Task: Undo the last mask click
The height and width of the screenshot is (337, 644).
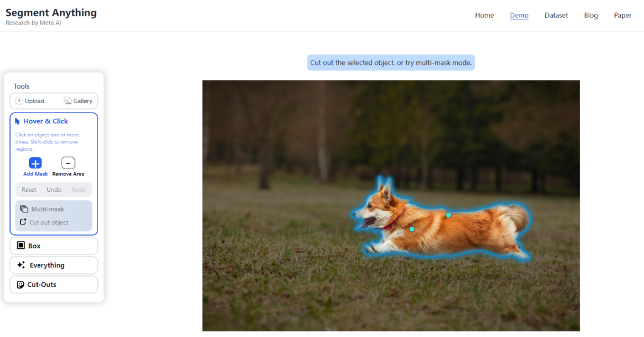Action: tap(54, 190)
